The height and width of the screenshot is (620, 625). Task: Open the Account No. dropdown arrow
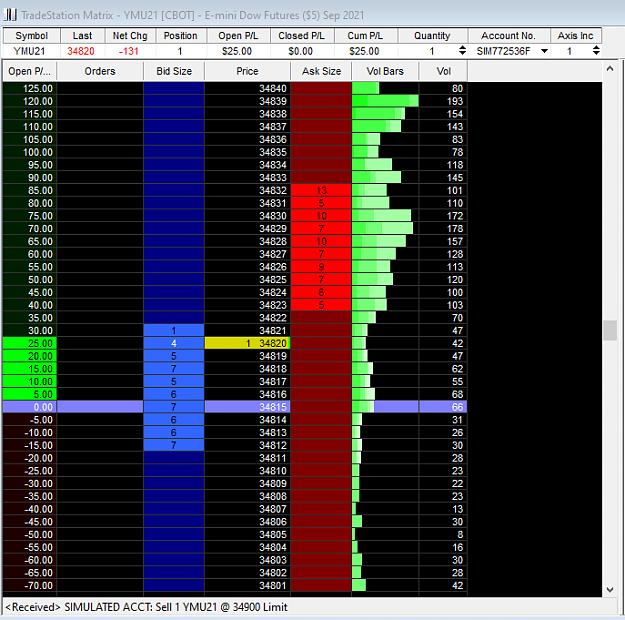pos(544,51)
